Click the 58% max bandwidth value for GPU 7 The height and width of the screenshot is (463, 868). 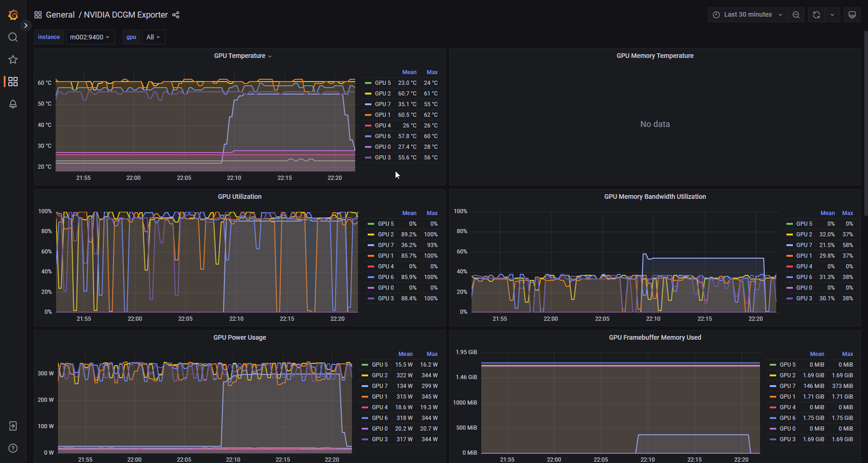(x=848, y=245)
